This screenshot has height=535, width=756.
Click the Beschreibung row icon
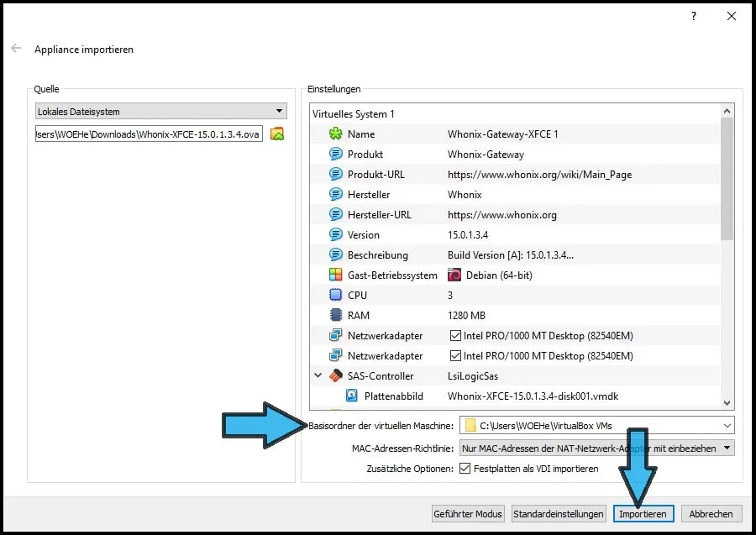coord(335,255)
